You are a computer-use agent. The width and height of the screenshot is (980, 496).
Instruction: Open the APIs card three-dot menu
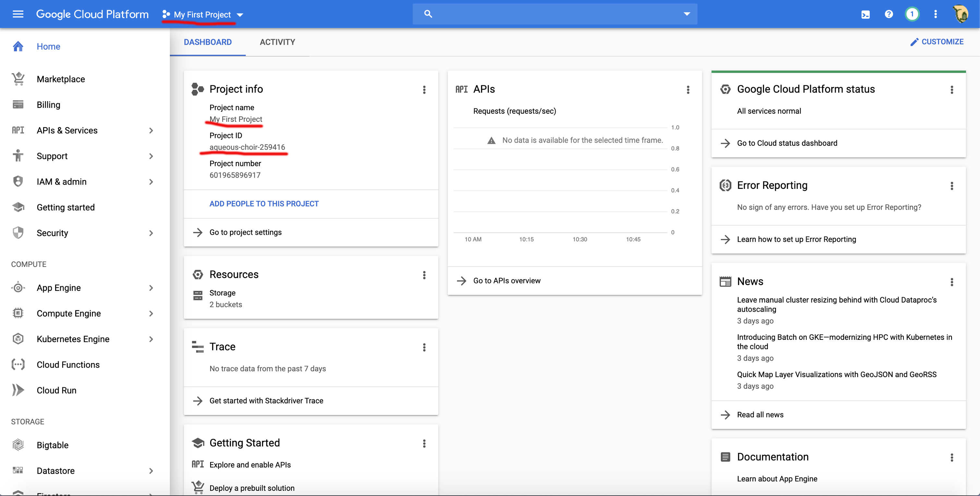[688, 90]
